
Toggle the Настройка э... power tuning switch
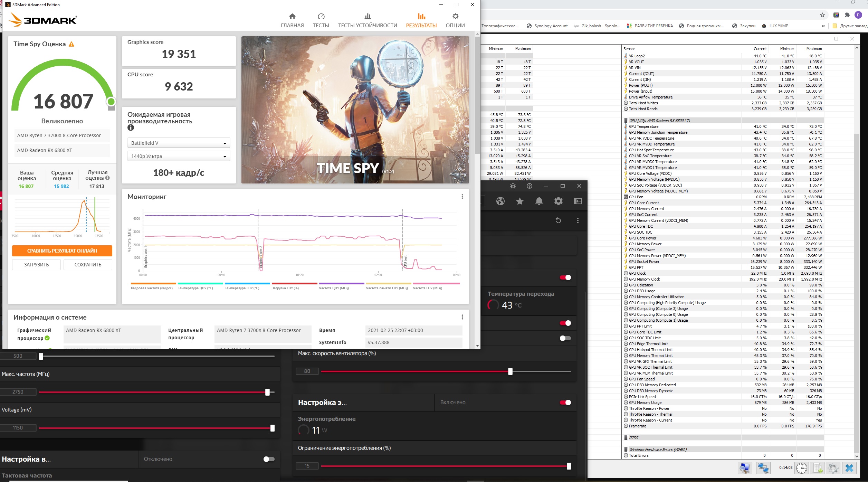565,403
